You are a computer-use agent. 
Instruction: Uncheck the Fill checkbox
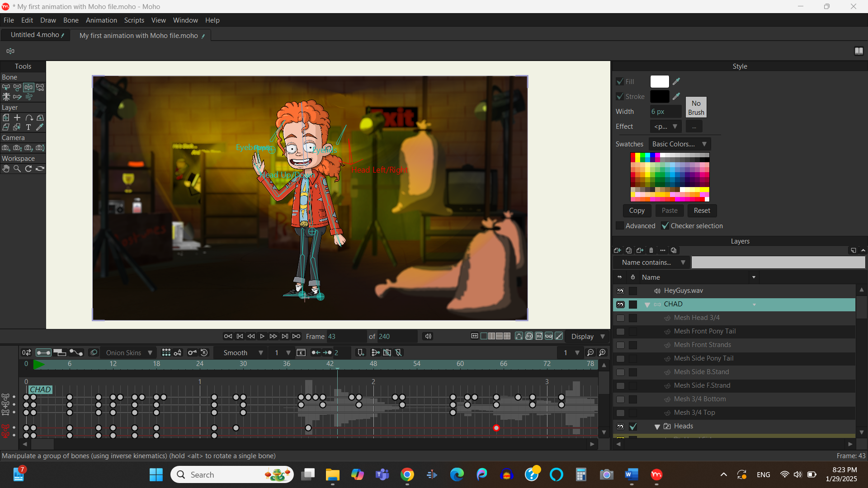tap(620, 81)
